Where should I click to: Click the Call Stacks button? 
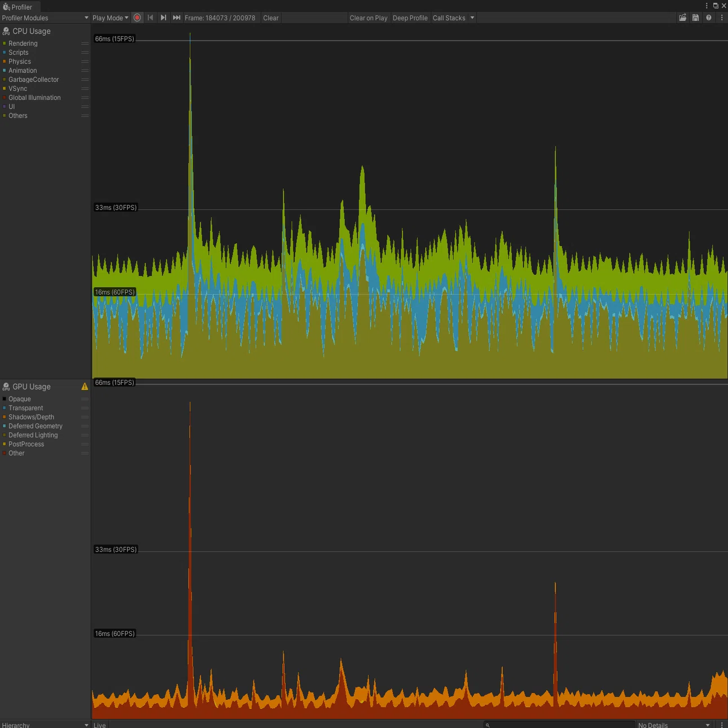(449, 18)
